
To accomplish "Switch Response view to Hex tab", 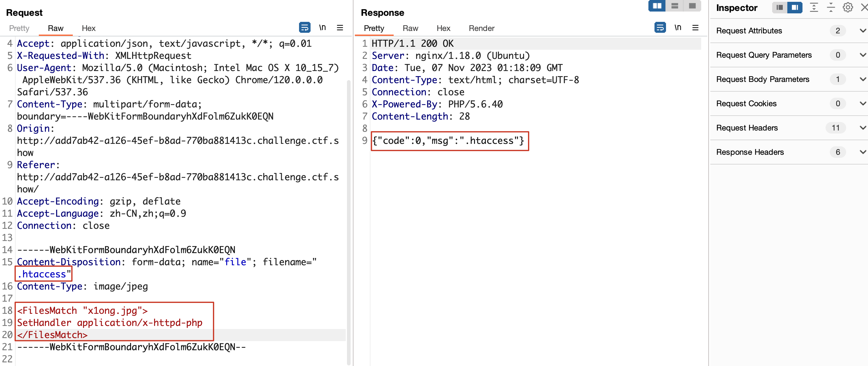I will tap(443, 28).
